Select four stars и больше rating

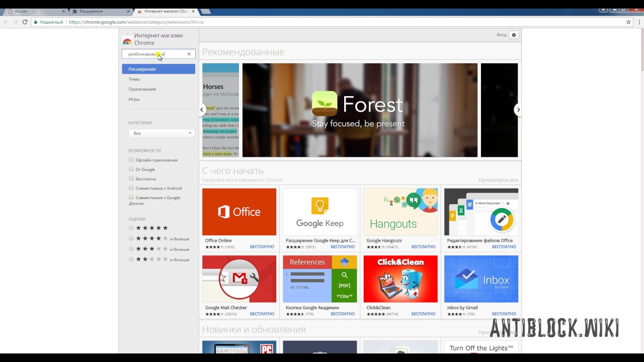coord(131,238)
